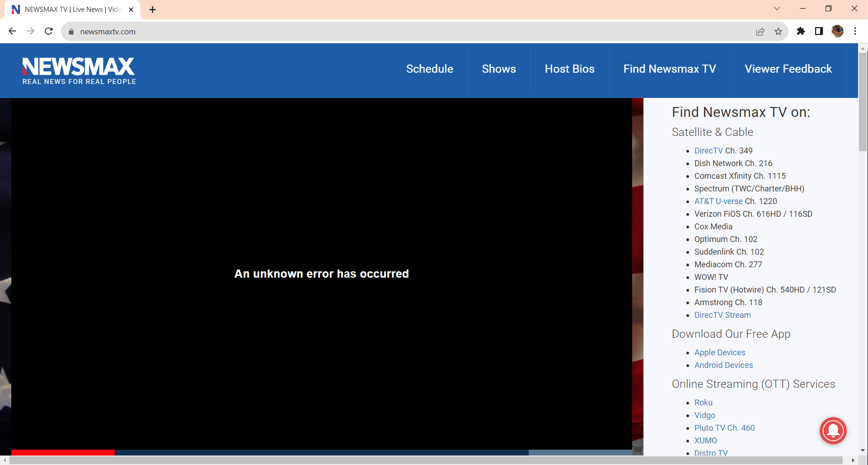The height and width of the screenshot is (465, 868).
Task: Open the Apple Devices app link
Action: [x=719, y=353]
